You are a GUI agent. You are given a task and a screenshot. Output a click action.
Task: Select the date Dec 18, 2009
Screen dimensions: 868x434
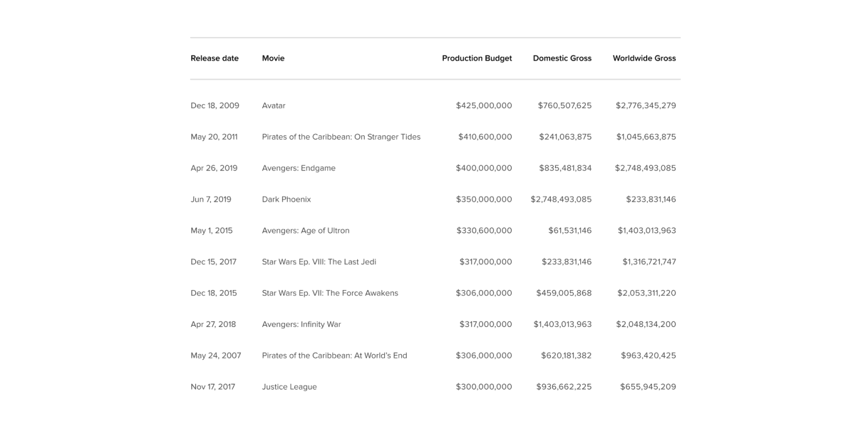tap(215, 106)
